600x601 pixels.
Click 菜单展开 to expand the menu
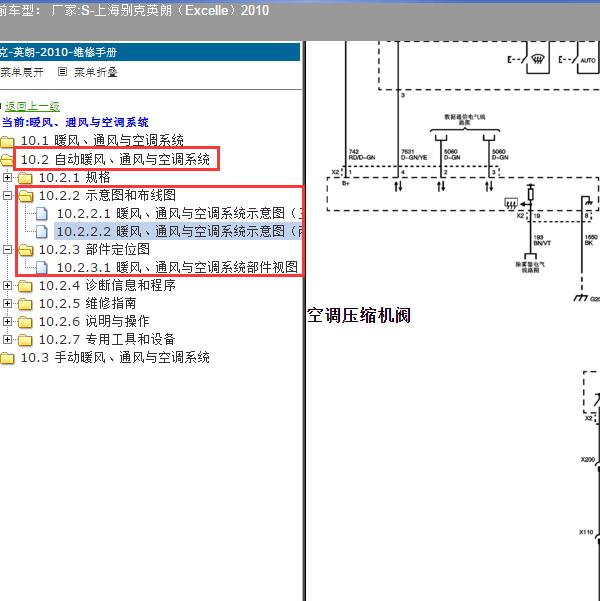coord(21,72)
